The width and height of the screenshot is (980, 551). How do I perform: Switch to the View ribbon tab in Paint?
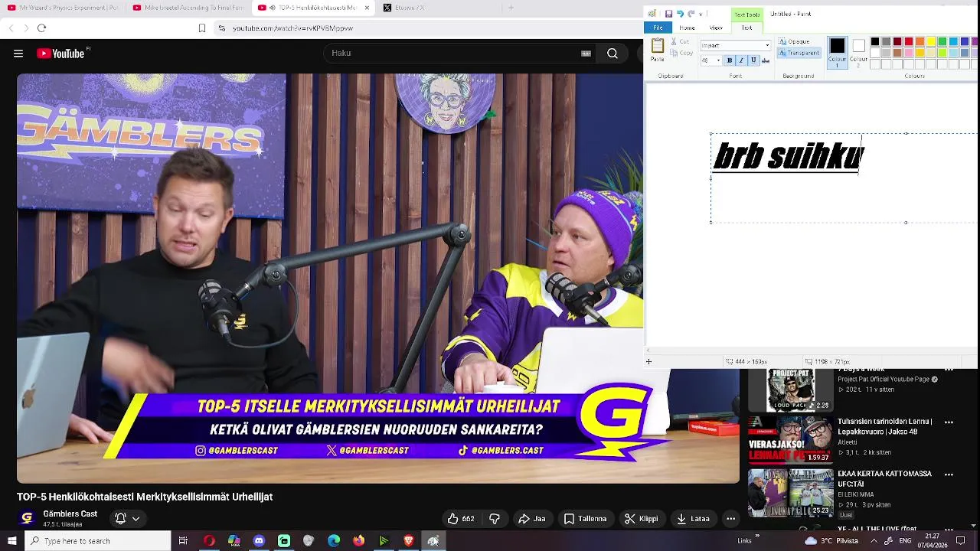click(716, 28)
